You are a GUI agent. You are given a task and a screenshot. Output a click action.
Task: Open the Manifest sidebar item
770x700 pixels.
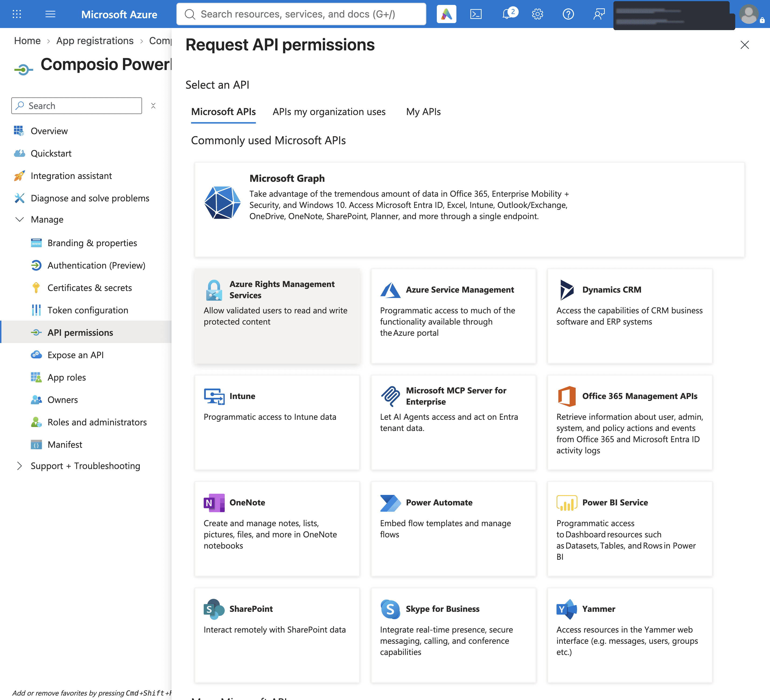point(65,444)
